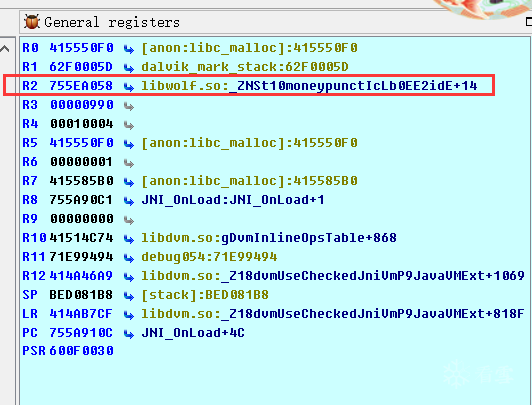Viewport: 532px width, 405px height.
Task: Select R10 value 41514C74
Action: click(81, 238)
